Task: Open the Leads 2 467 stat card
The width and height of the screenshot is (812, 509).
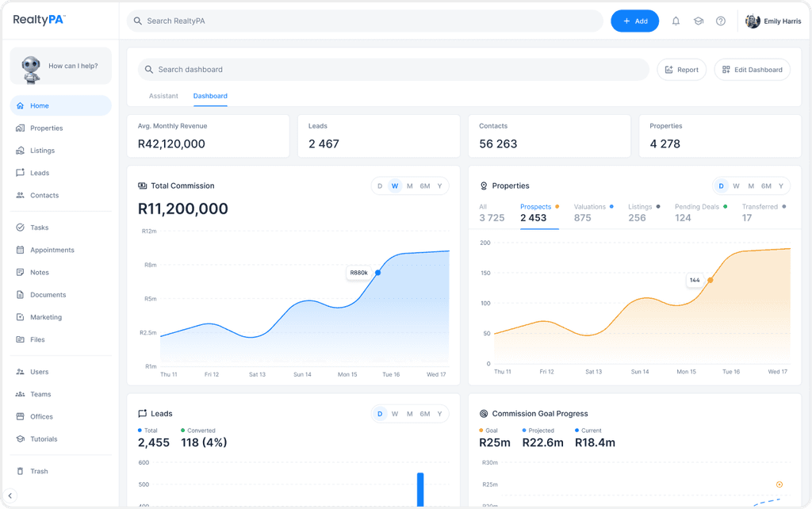Action: (x=379, y=136)
